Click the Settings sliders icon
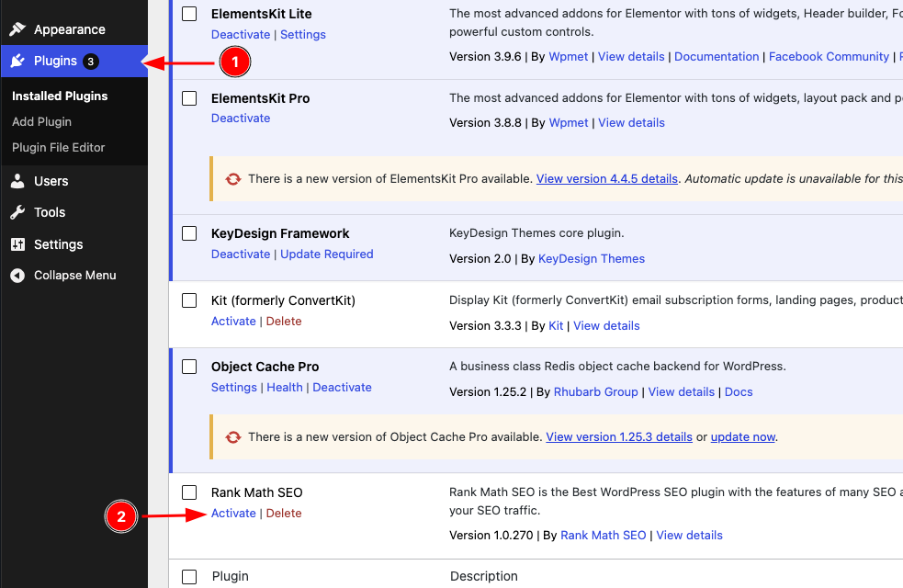 [17, 244]
